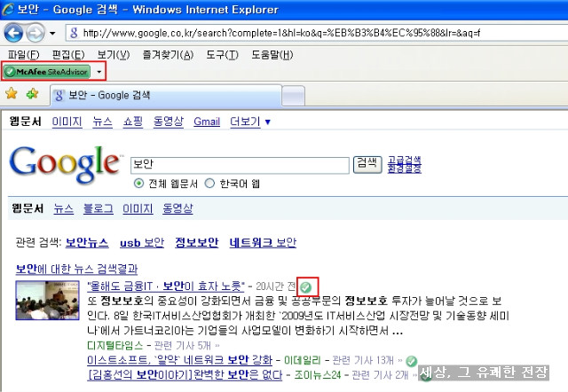Image resolution: width=568 pixels, height=392 pixels.
Task: Click the Google logo
Action: pos(65,164)
